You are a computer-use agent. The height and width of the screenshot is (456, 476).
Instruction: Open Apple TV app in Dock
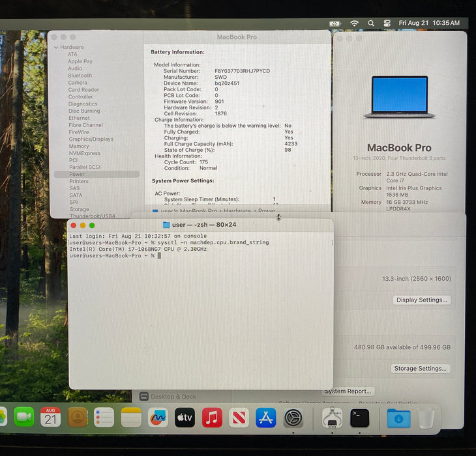(x=185, y=418)
